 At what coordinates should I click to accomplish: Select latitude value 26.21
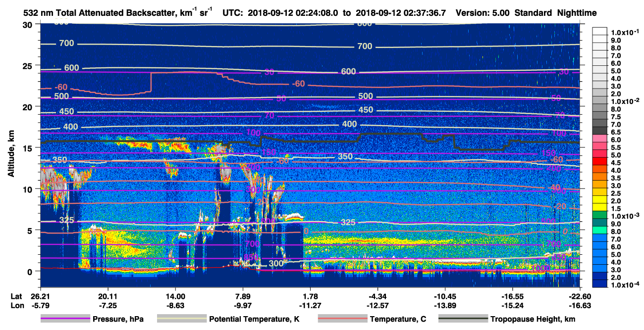40,296
